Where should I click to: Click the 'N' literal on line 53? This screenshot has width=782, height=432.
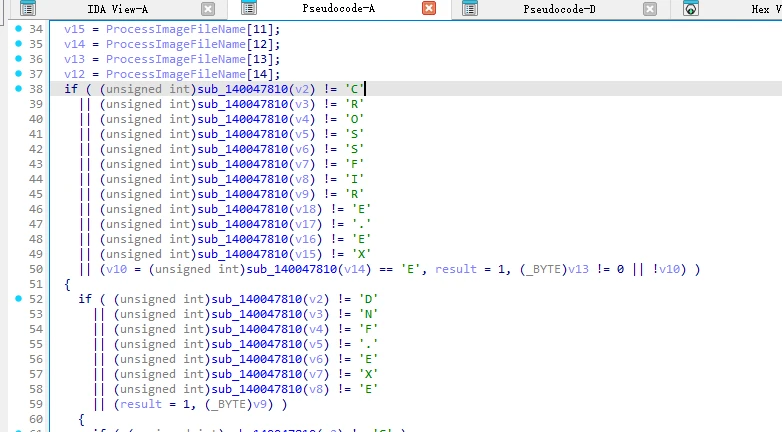tap(369, 314)
